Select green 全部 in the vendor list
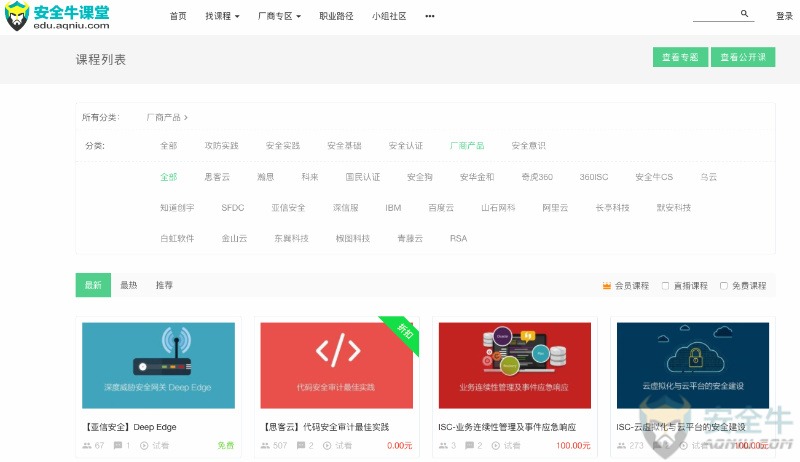Viewport: 800px width, 462px height. coord(168,177)
